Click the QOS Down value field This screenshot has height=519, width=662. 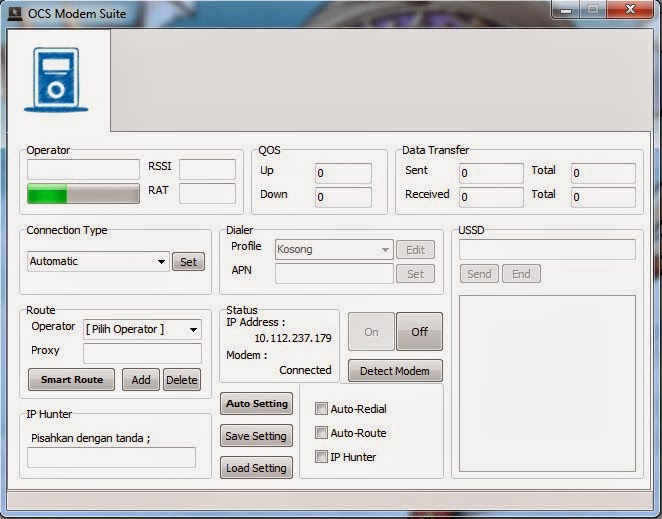pyautogui.click(x=343, y=197)
